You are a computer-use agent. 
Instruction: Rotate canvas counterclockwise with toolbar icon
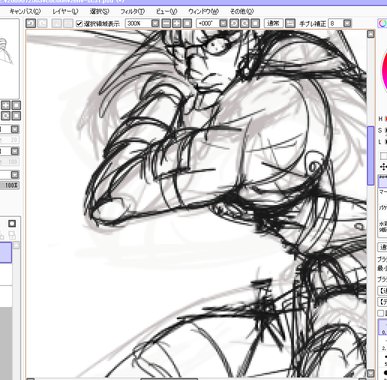point(234,23)
